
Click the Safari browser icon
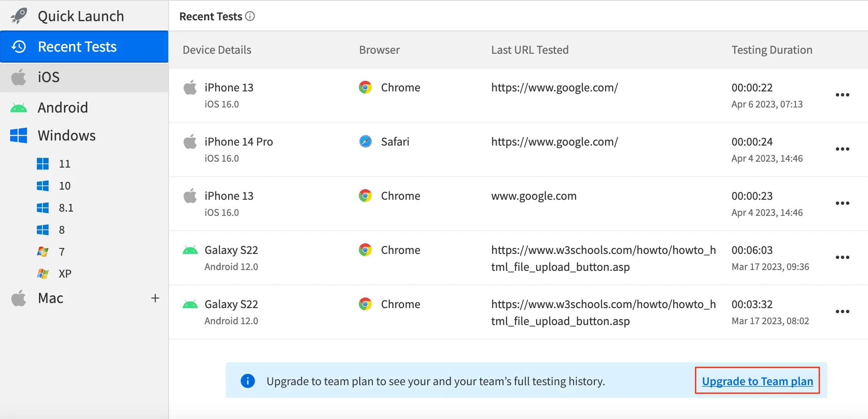pyautogui.click(x=365, y=141)
